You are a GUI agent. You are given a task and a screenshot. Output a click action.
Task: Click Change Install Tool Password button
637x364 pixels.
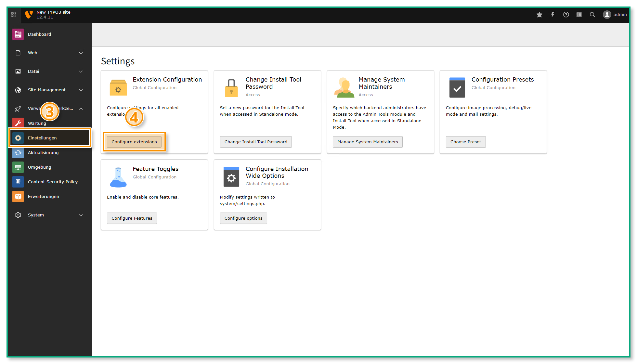coord(256,142)
